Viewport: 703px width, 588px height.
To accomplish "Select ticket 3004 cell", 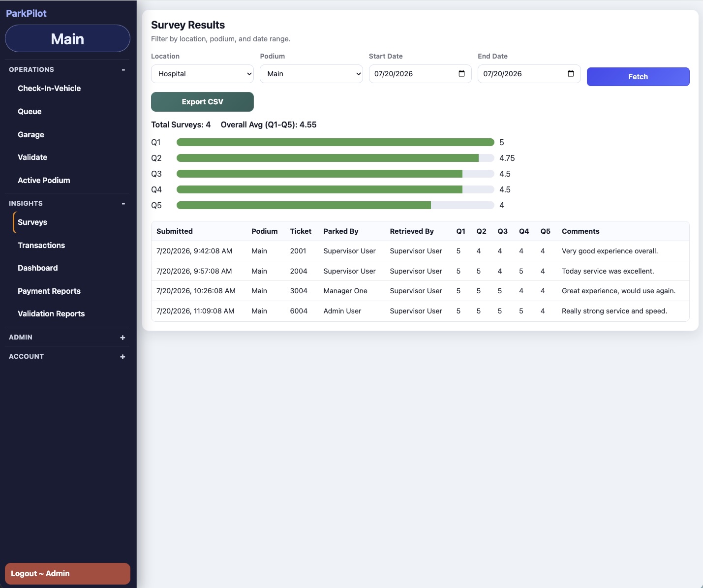I will pos(299,291).
